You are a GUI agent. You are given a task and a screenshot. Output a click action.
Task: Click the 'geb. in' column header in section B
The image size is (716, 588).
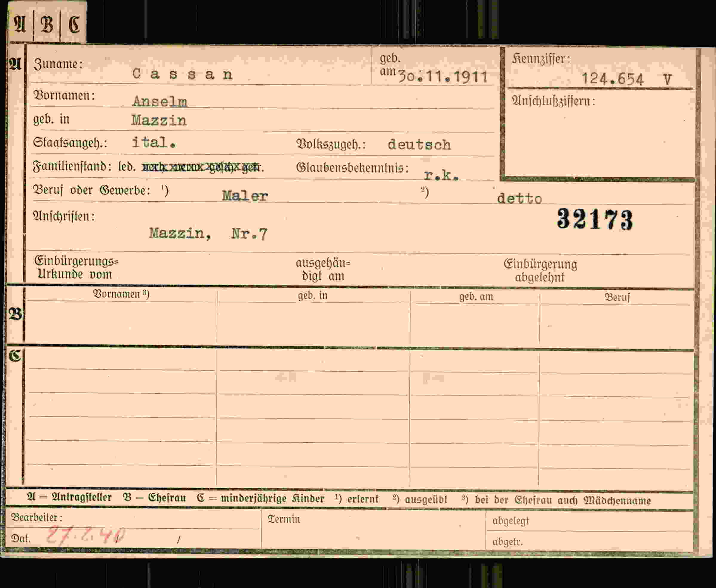tap(313, 296)
